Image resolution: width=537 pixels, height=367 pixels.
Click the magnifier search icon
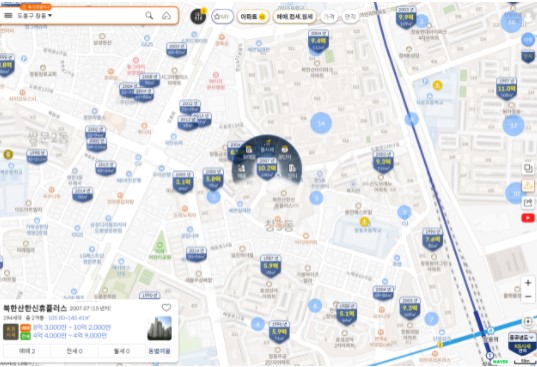[x=149, y=15]
